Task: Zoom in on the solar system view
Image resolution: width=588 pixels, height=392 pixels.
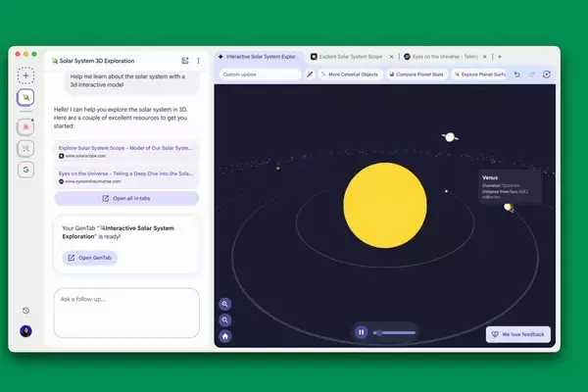Action: 225,304
